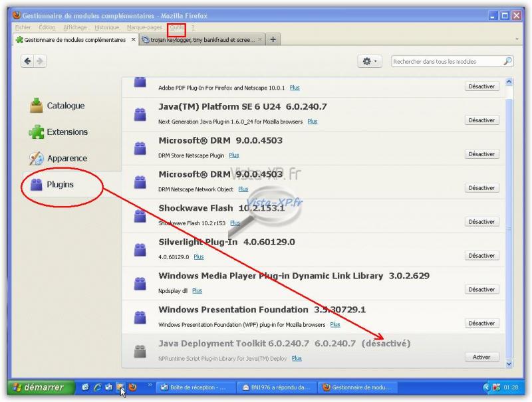Disable Windows Presentation Foundation plugin
The width and height of the screenshot is (532, 402).
tap(481, 324)
